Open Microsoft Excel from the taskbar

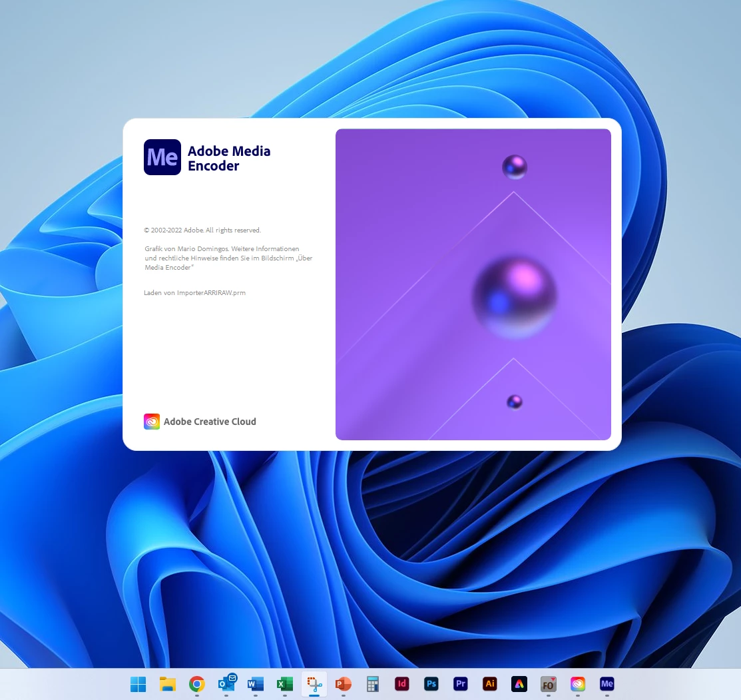(285, 684)
